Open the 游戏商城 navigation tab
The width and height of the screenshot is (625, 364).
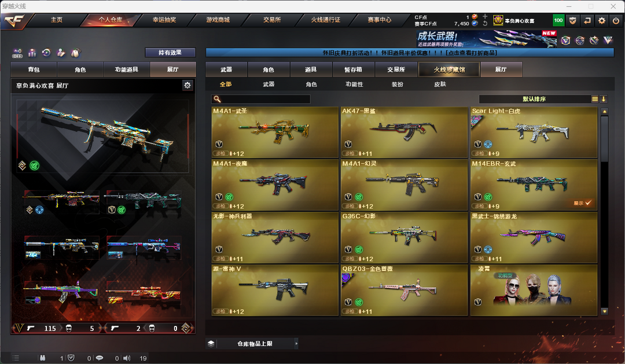tap(218, 20)
